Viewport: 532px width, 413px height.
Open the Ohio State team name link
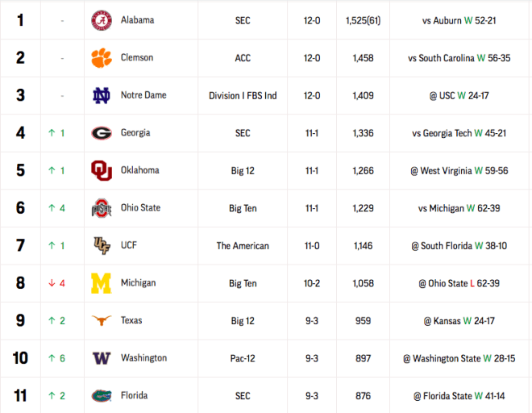tap(140, 207)
